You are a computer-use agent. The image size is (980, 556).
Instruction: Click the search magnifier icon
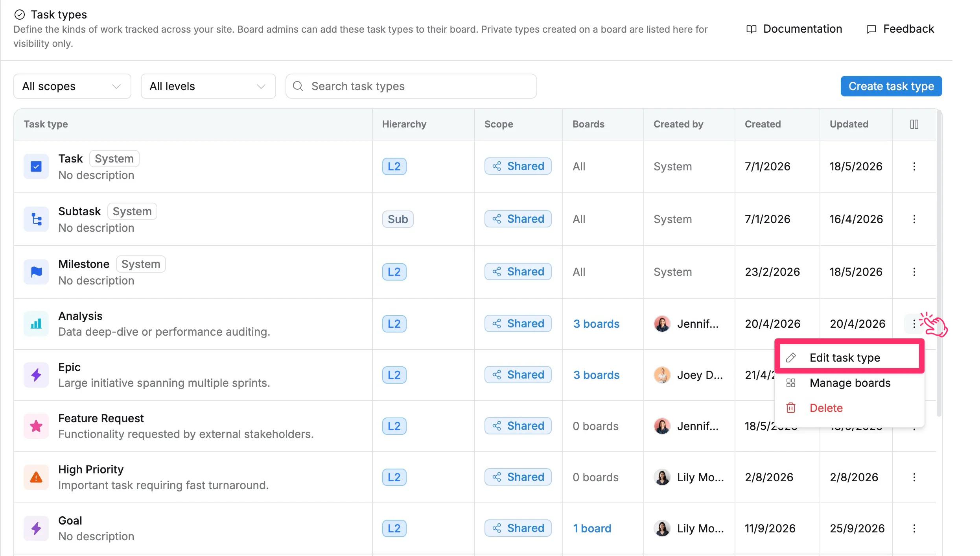tap(298, 86)
